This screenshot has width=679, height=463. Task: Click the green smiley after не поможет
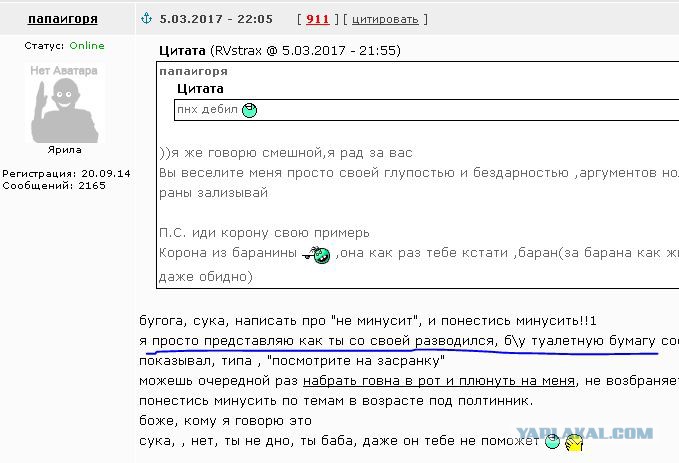click(x=552, y=442)
